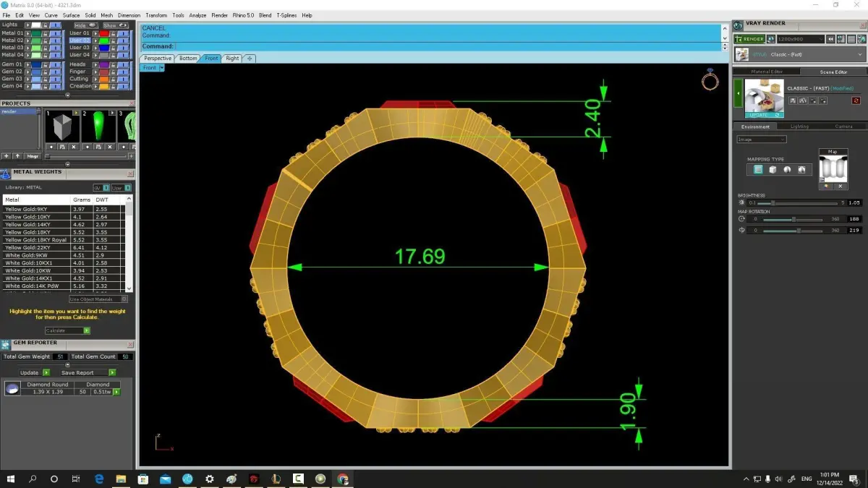Open the render STYLE Classic (Fast) dropdown
This screenshot has width=868, height=488.
pyautogui.click(x=800, y=55)
